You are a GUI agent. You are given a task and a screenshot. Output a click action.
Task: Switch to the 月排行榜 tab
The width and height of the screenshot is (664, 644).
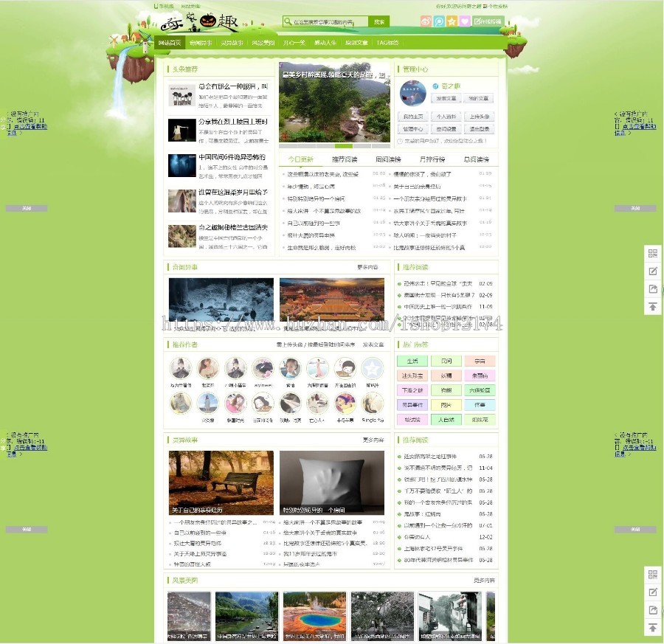click(x=432, y=159)
